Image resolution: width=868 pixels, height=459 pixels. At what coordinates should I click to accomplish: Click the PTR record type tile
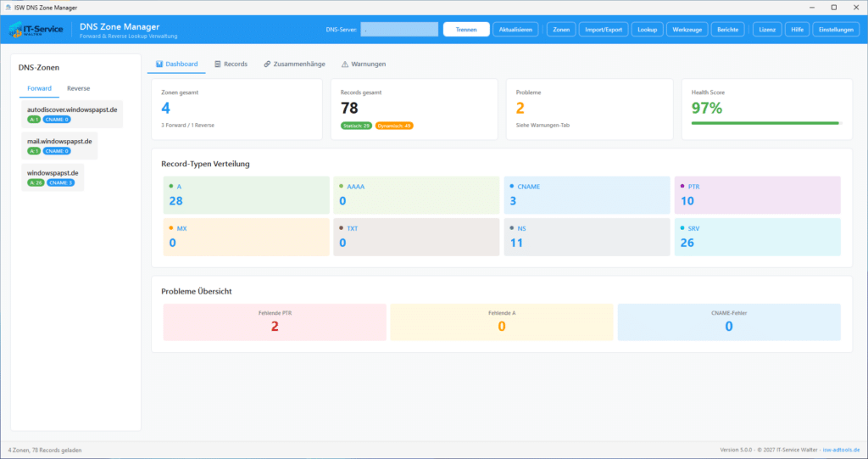point(757,195)
